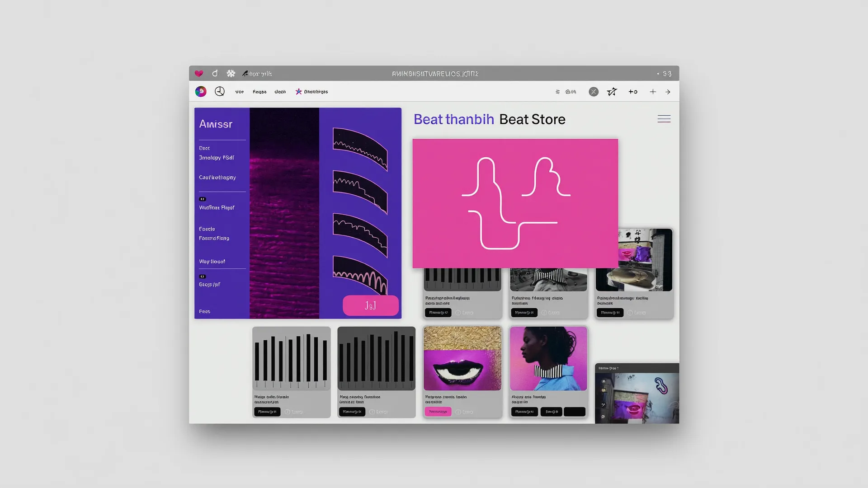Open the cymbal and lips collage thumbnail

[x=645, y=260]
